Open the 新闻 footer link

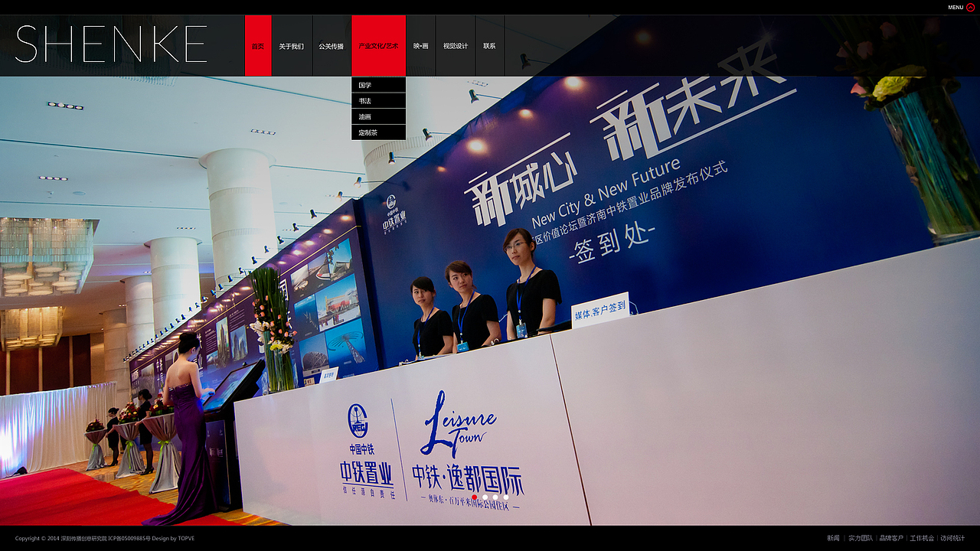(833, 538)
